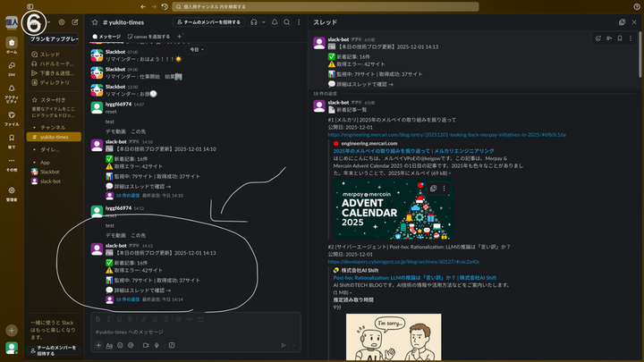Viewport: 644px width, 362px height.
Task: Insert a link in composer
Action: [x=144, y=319]
